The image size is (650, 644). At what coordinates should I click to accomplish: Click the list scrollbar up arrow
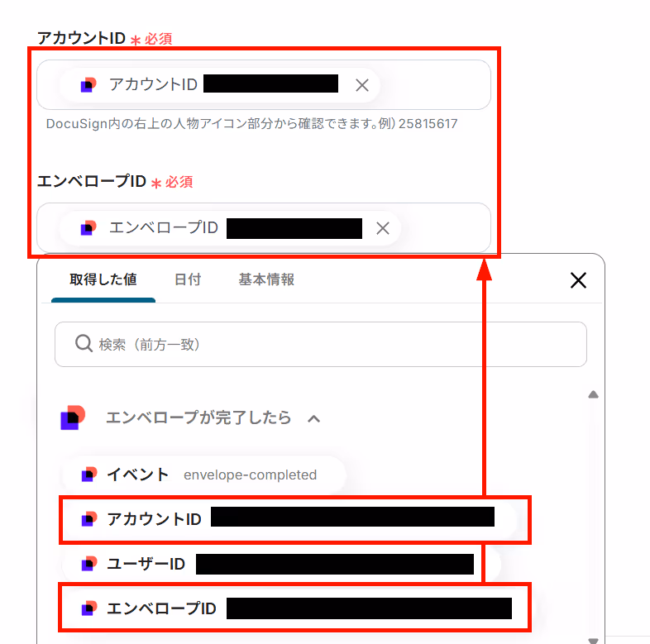[x=593, y=394]
